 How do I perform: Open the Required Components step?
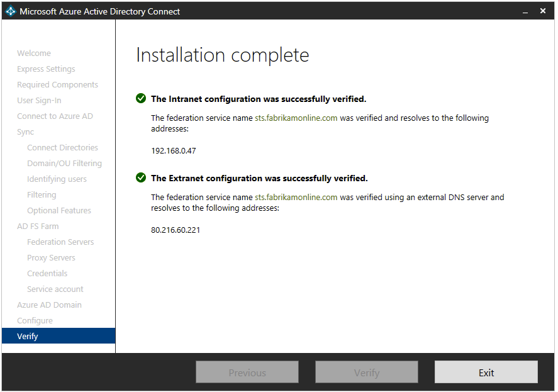[57, 85]
